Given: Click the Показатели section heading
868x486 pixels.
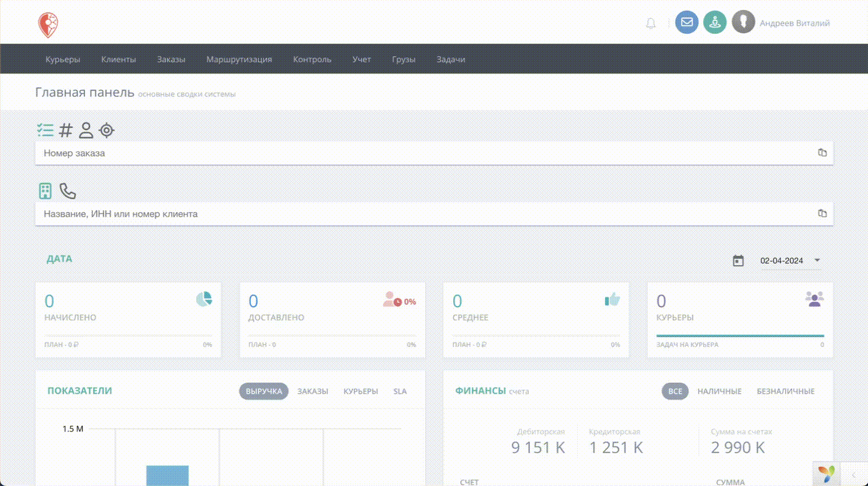Looking at the screenshot, I should tap(79, 391).
